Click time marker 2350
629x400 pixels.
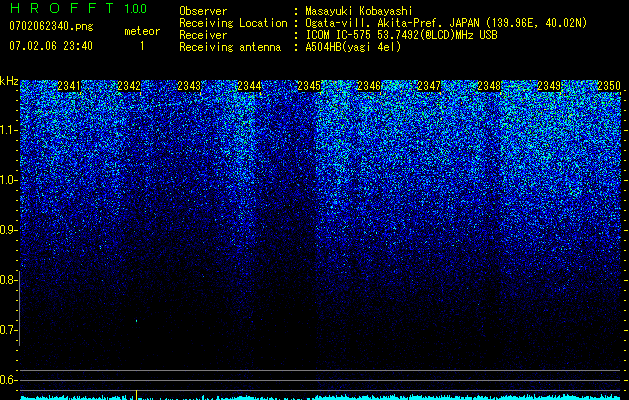pos(609,86)
